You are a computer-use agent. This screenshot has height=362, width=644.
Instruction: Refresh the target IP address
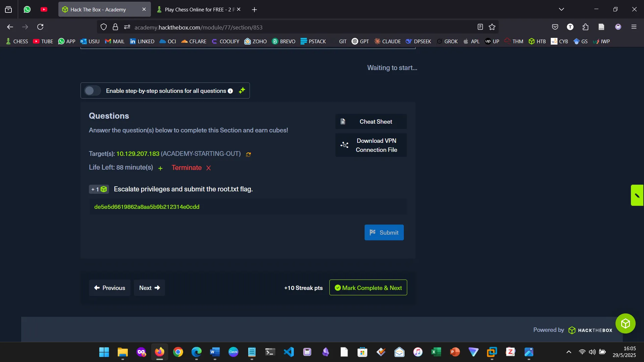pos(248,154)
